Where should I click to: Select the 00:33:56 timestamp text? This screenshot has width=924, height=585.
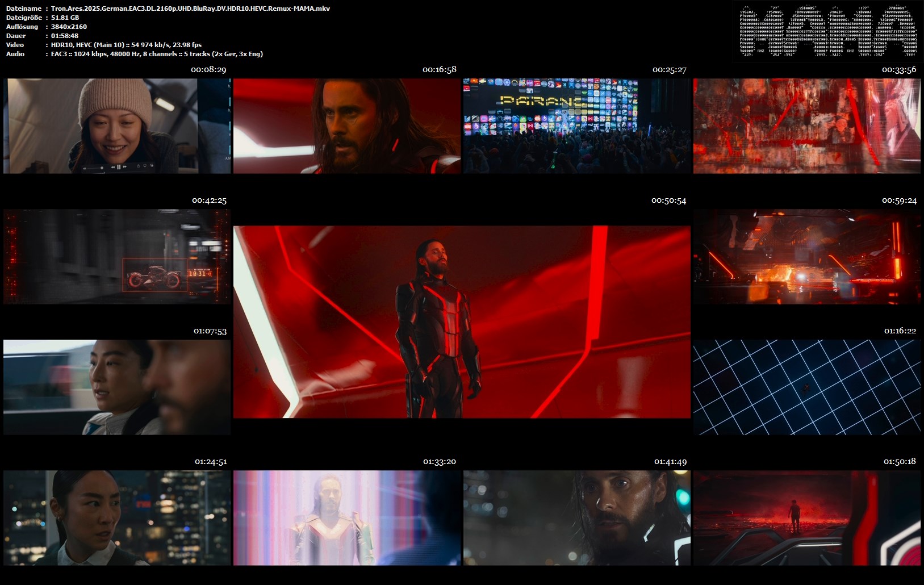click(899, 70)
